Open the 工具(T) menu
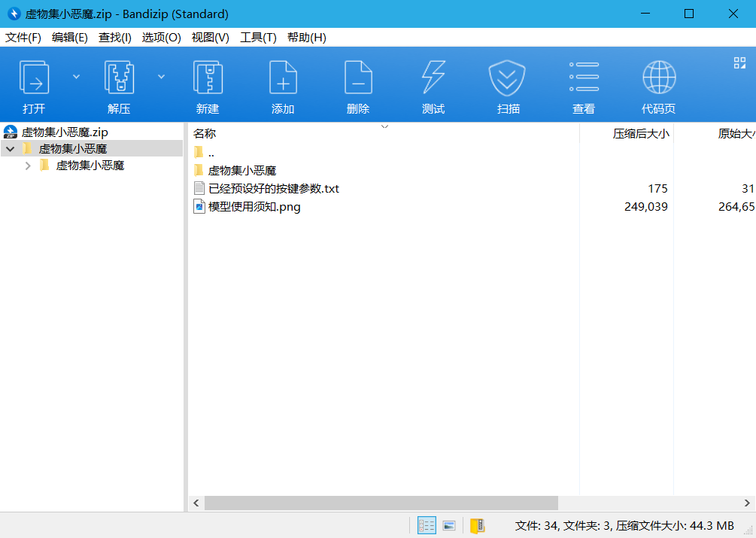 (x=259, y=38)
